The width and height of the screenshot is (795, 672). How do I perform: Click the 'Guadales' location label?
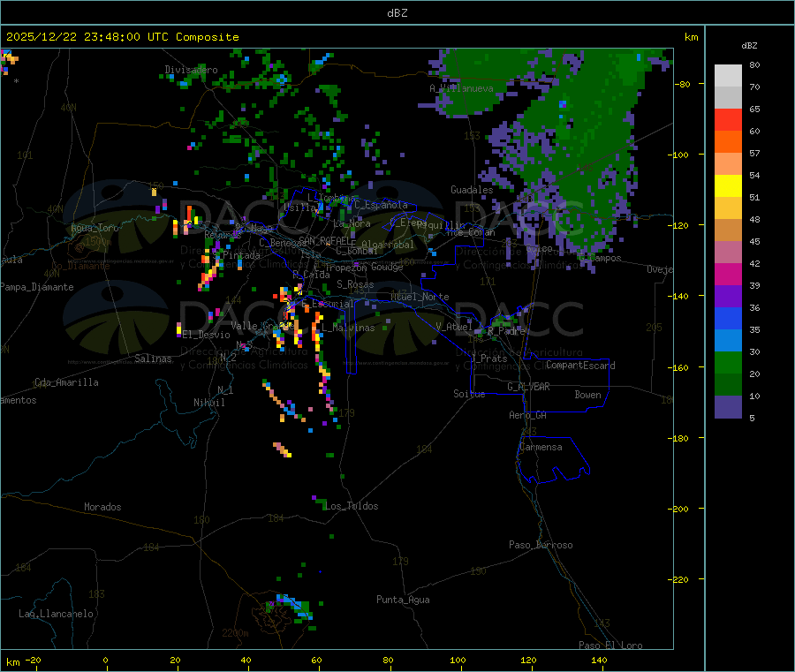pyautogui.click(x=472, y=190)
